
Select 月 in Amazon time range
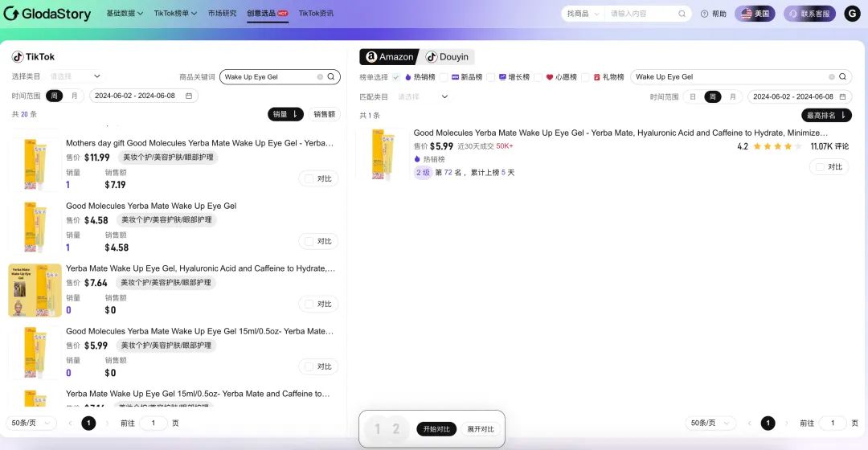733,97
